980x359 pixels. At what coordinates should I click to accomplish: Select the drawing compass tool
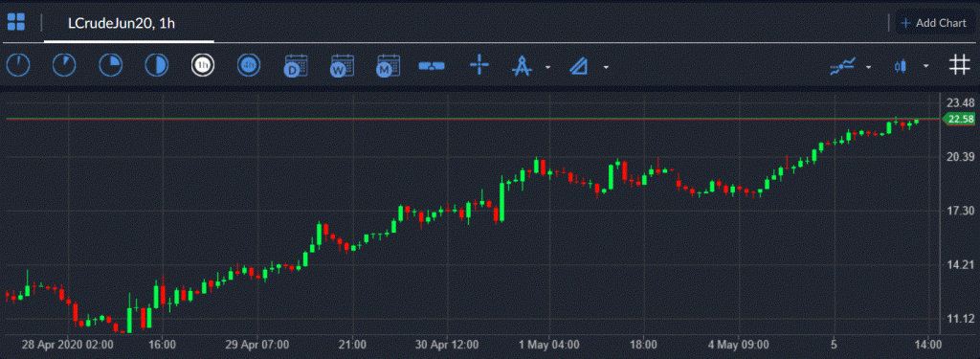point(522,65)
